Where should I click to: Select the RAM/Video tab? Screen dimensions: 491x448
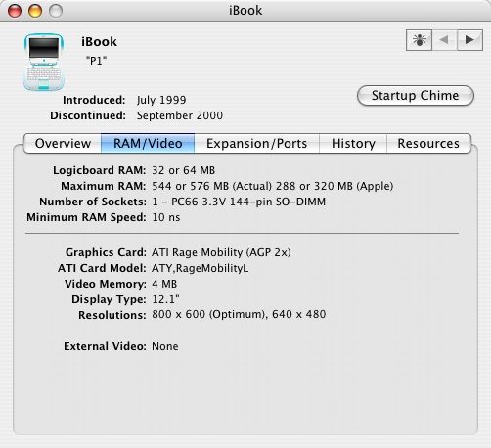(x=148, y=143)
